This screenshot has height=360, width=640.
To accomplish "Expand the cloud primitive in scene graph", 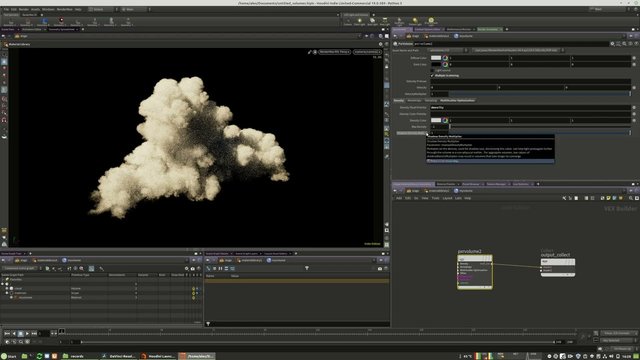I will [x=7, y=288].
